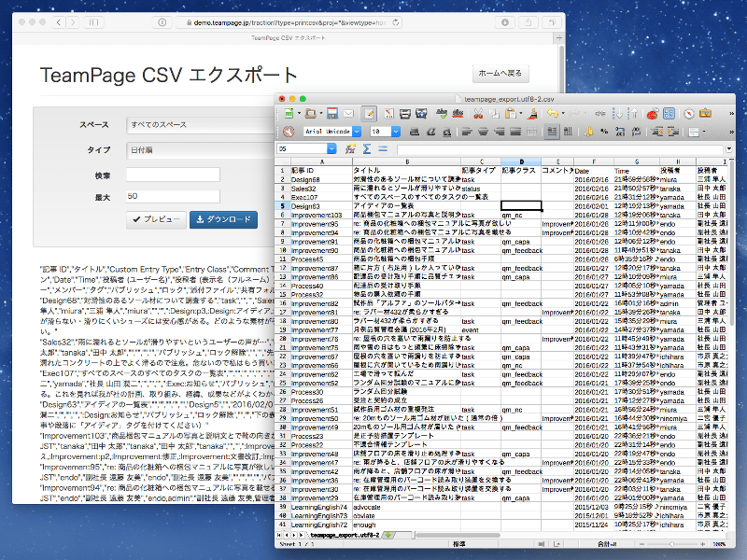Sort descending icon in spreadsheet toolbar

(x=633, y=113)
